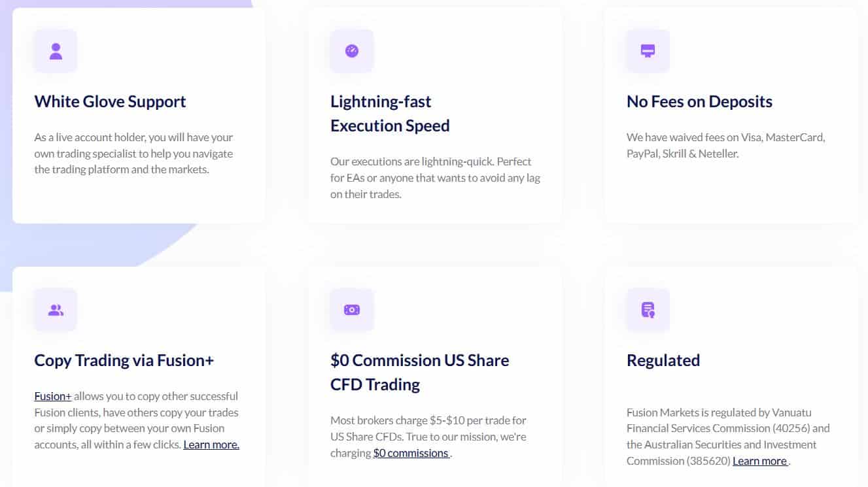Screen dimensions: 868x487
Task: Click the $0 Commission US Share CFD Trading heading
Action: click(x=419, y=372)
